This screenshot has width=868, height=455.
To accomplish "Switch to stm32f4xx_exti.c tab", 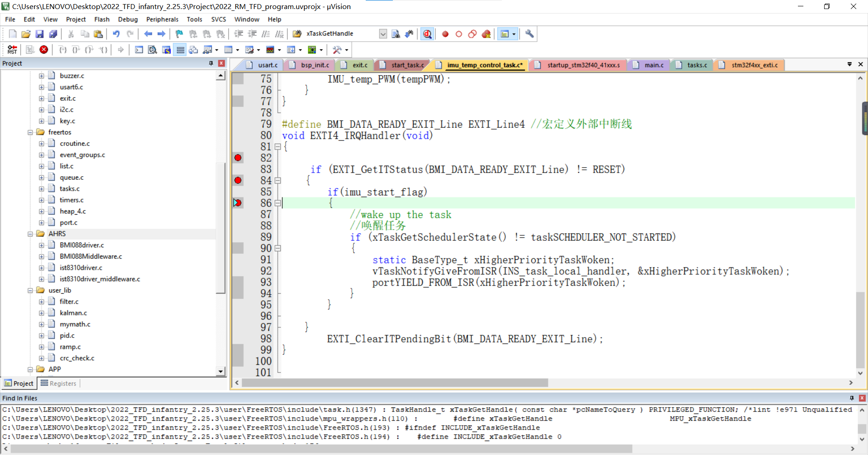I will coord(750,65).
